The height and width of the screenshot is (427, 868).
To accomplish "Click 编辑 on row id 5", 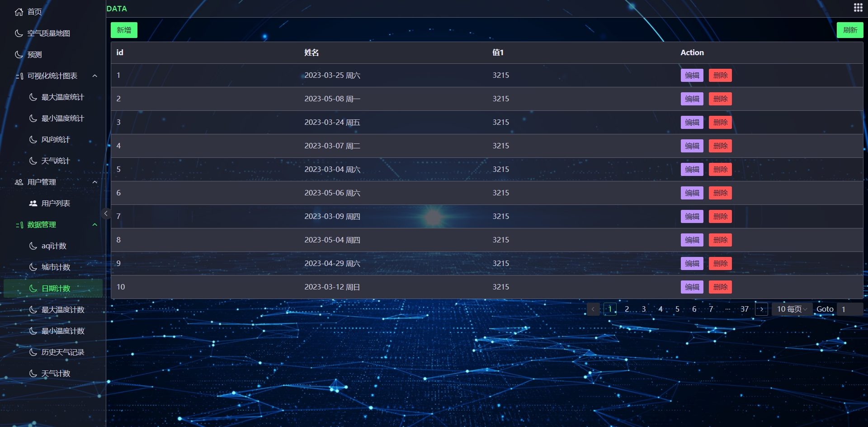I will click(x=692, y=169).
